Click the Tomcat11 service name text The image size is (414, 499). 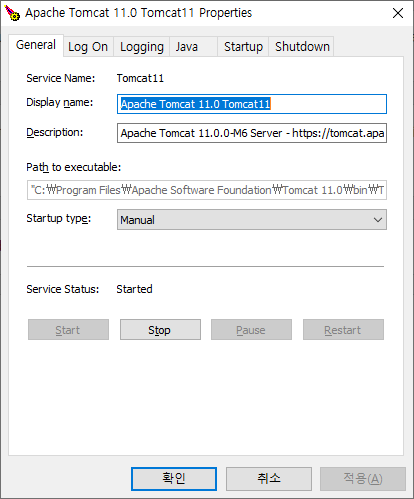[140, 78]
